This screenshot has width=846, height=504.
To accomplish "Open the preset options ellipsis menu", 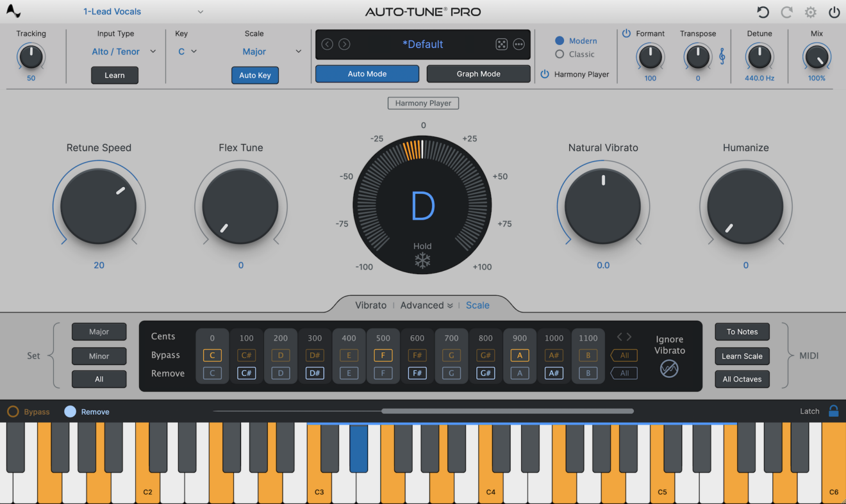I will (x=519, y=44).
